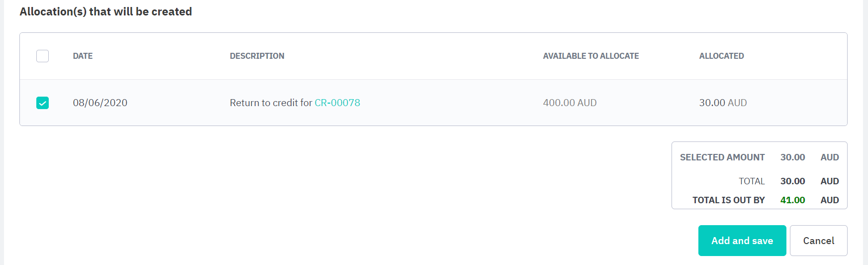This screenshot has height=265, width=868.
Task: Tick the select-all checkbox in the table header
Action: [43, 56]
